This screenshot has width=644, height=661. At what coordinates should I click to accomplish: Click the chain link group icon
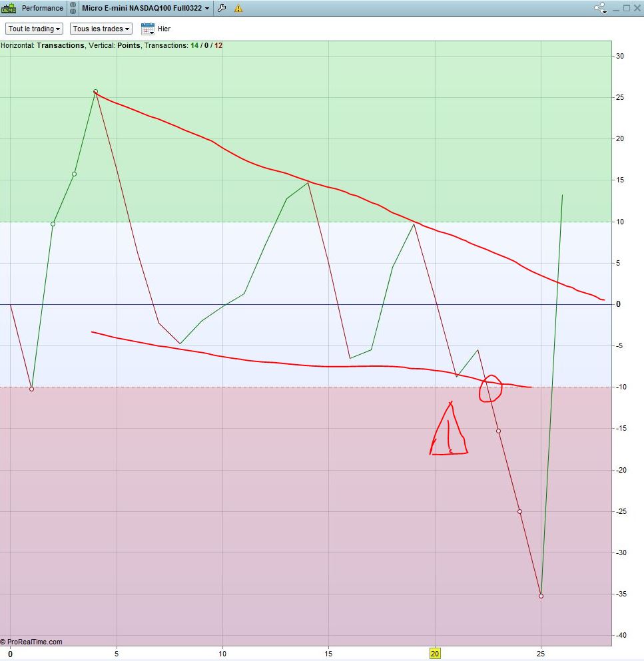[x=73, y=8]
